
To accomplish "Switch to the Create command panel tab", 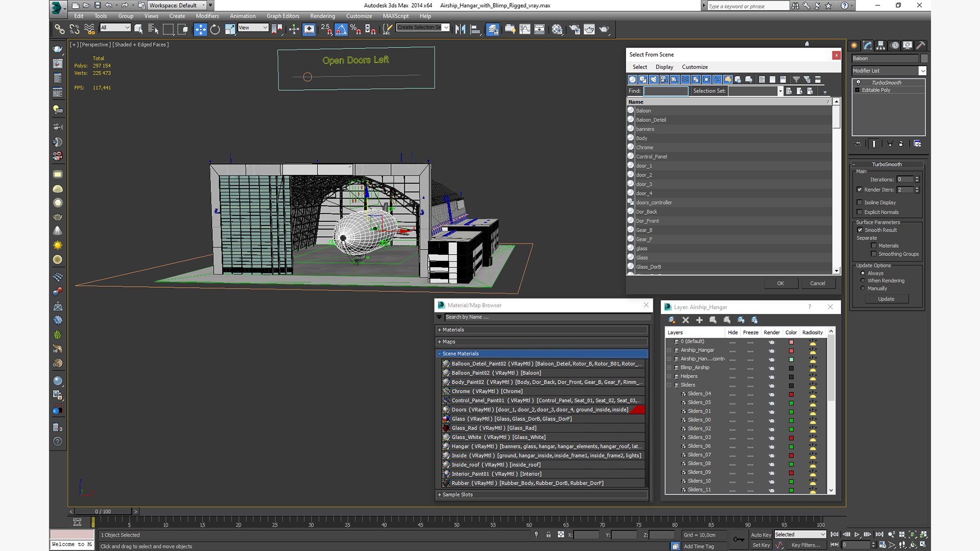I will pos(854,45).
